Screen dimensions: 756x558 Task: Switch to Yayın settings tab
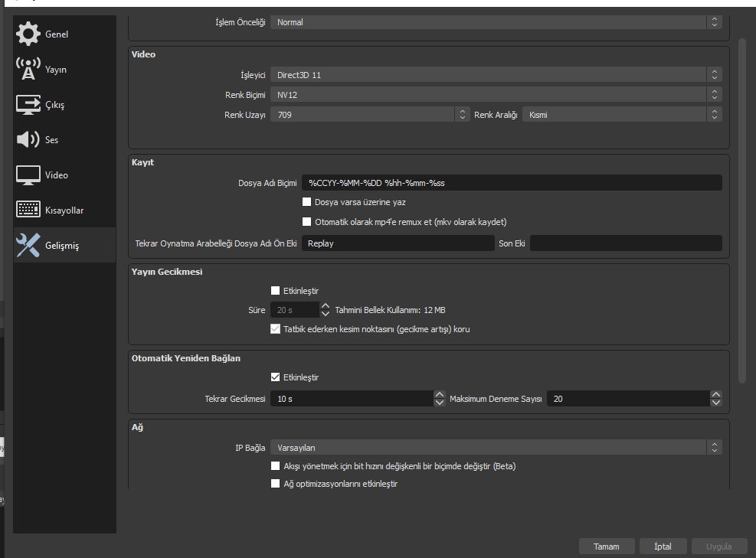pyautogui.click(x=64, y=69)
